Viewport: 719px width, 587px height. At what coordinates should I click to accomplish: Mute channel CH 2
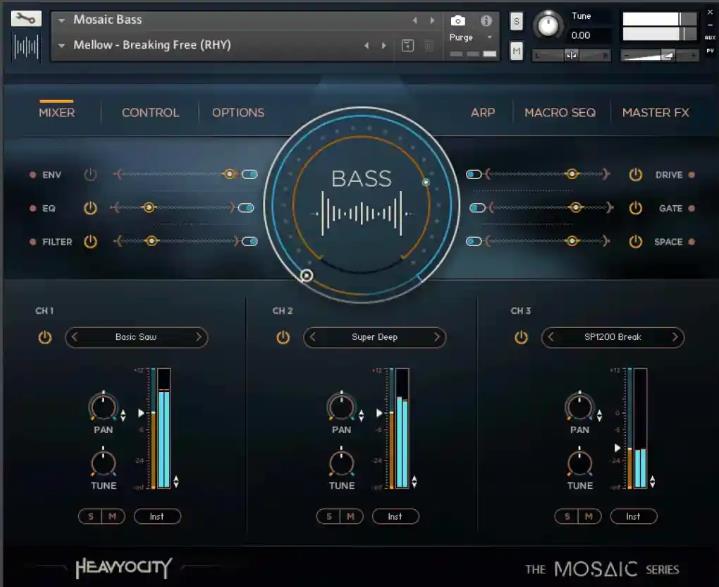(x=351, y=516)
